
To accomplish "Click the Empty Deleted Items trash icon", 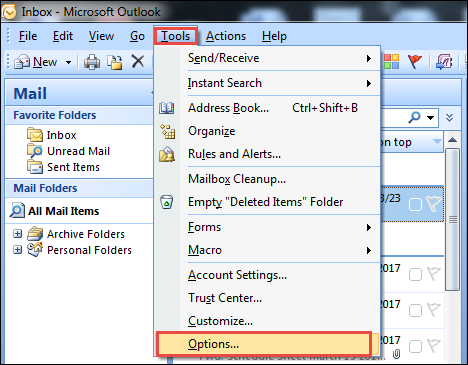I will coord(167,202).
